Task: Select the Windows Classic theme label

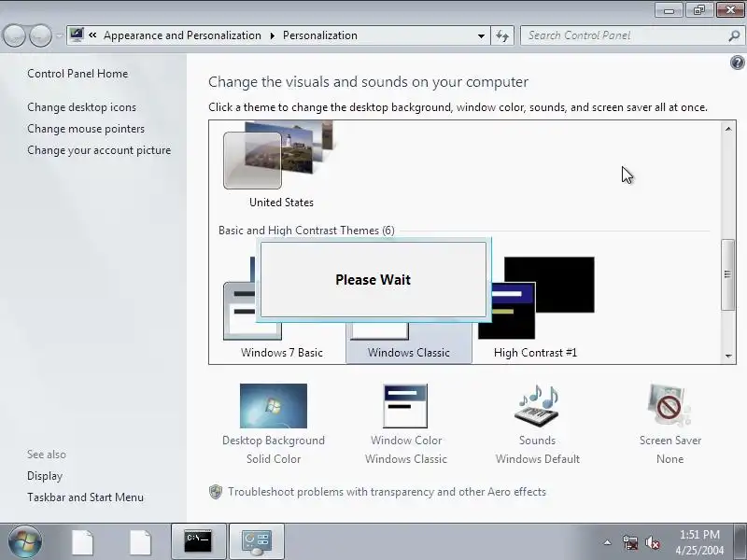Action: [409, 353]
